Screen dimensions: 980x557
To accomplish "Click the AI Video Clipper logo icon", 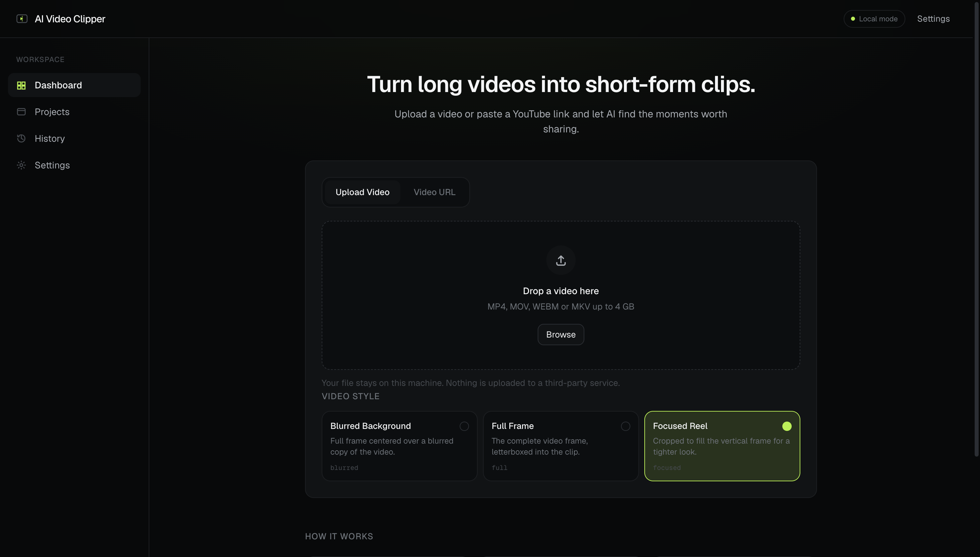I will 22,19.
